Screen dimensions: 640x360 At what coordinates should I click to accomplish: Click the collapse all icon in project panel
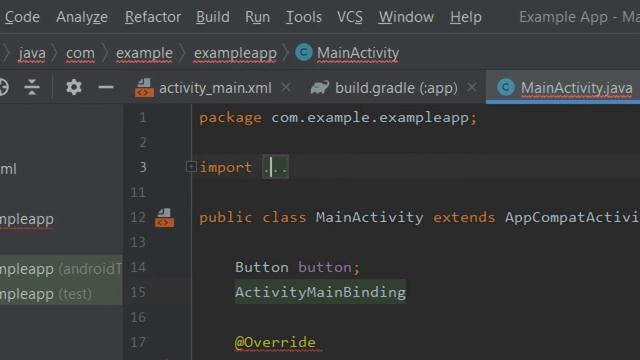[x=31, y=87]
